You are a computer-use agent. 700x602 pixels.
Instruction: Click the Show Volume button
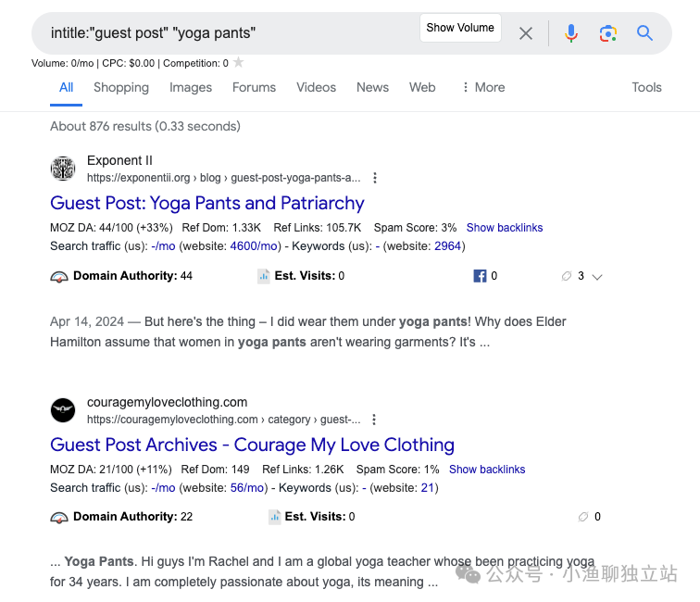460,28
